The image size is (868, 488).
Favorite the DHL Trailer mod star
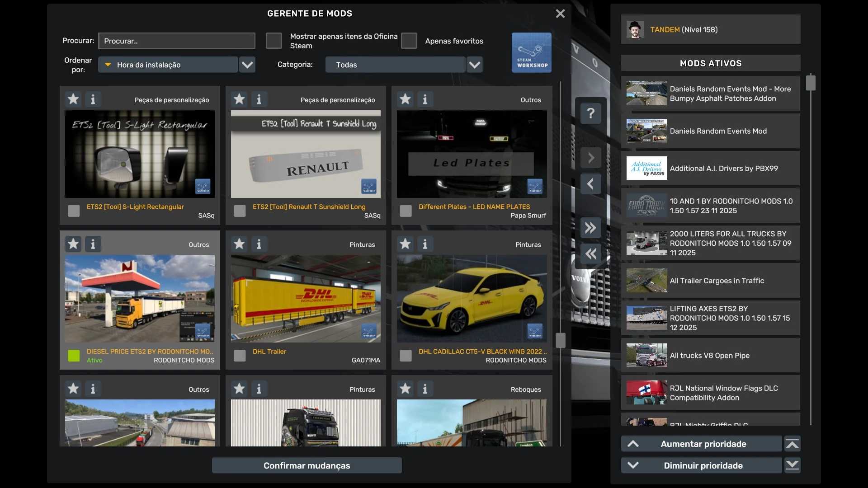pyautogui.click(x=239, y=244)
